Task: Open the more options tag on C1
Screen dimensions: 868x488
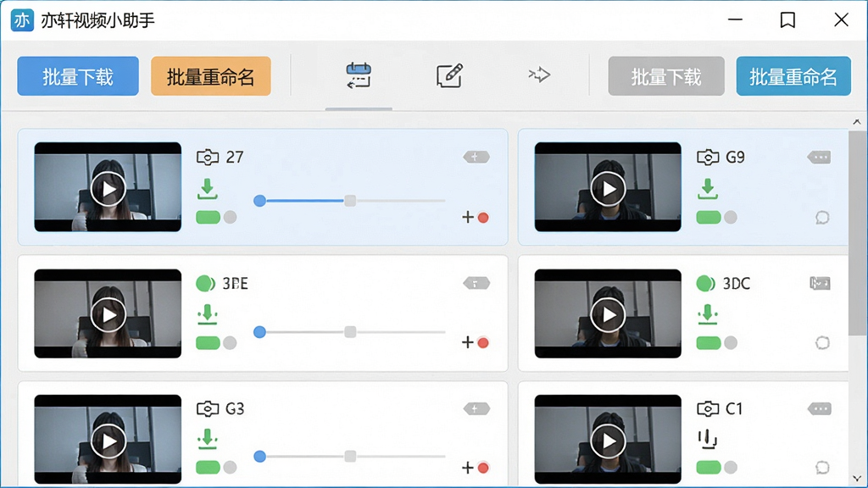Action: 820,409
